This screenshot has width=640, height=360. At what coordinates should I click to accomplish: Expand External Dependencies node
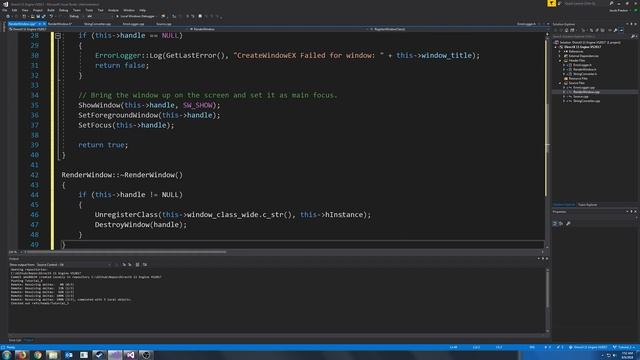(560, 56)
